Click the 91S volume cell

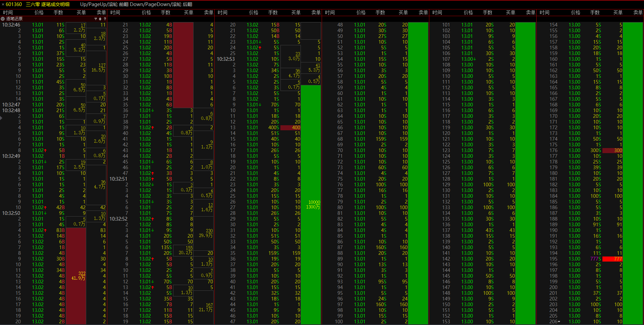click(597, 225)
